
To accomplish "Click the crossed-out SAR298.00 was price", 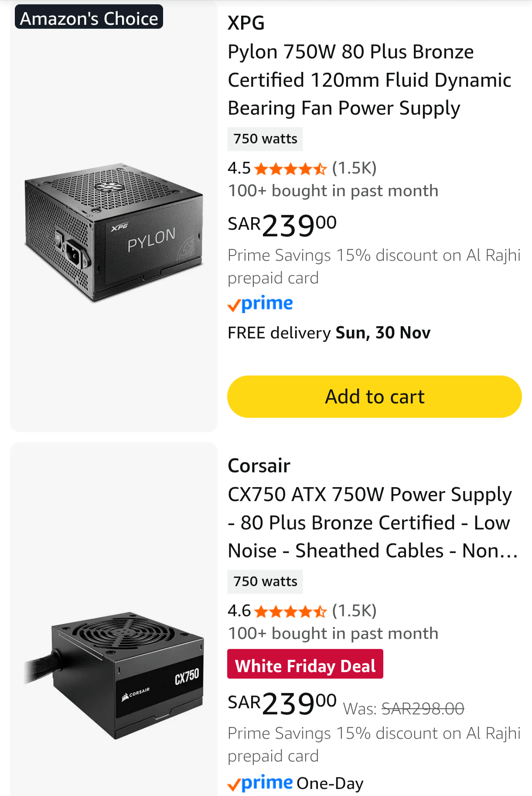I will 422,709.
